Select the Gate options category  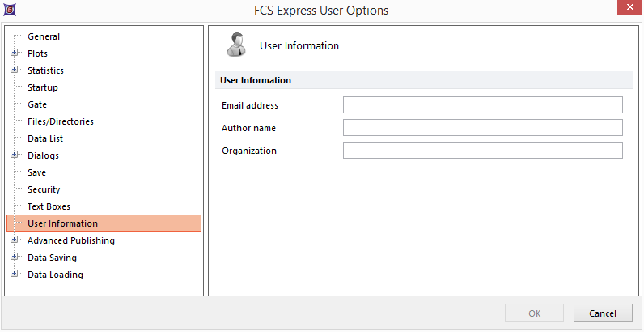pos(37,104)
